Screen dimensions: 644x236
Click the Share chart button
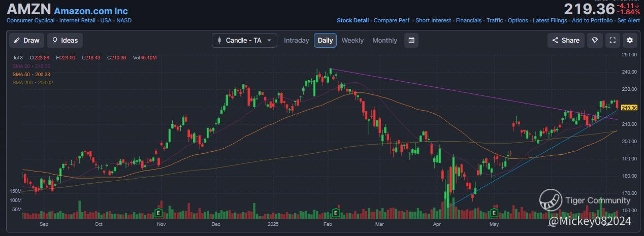566,41
